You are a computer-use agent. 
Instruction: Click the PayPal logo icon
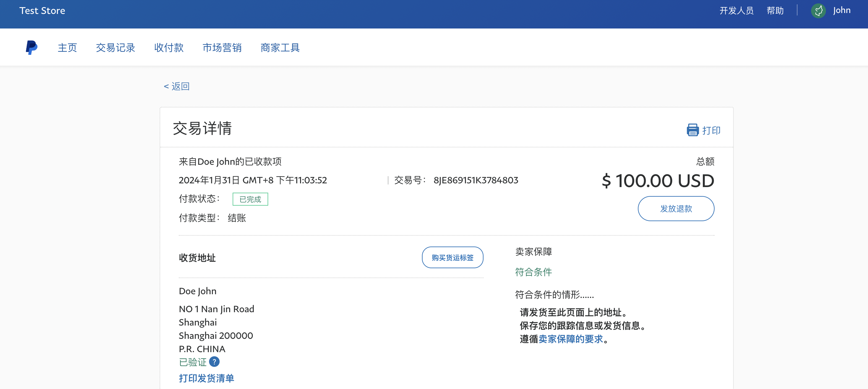pyautogui.click(x=32, y=48)
